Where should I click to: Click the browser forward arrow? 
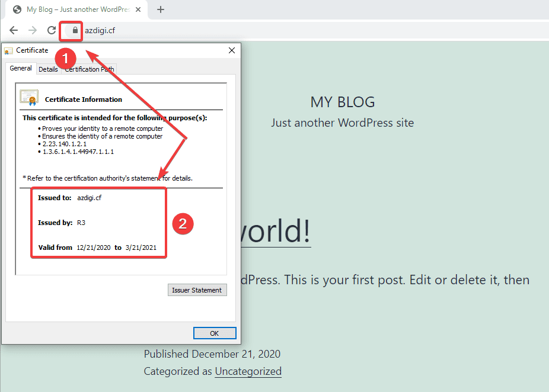[x=33, y=30]
